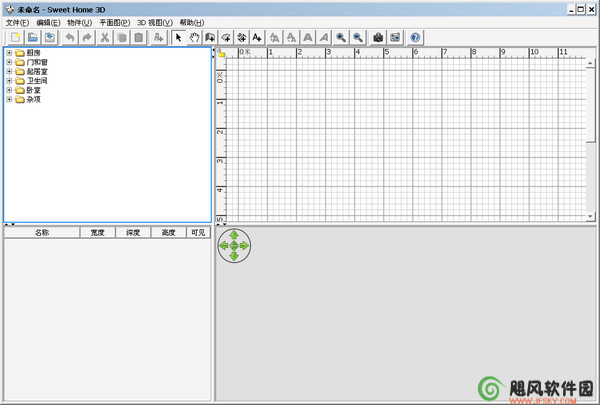The height and width of the screenshot is (405, 600).
Task: Click the open home folder icon
Action: click(x=33, y=38)
